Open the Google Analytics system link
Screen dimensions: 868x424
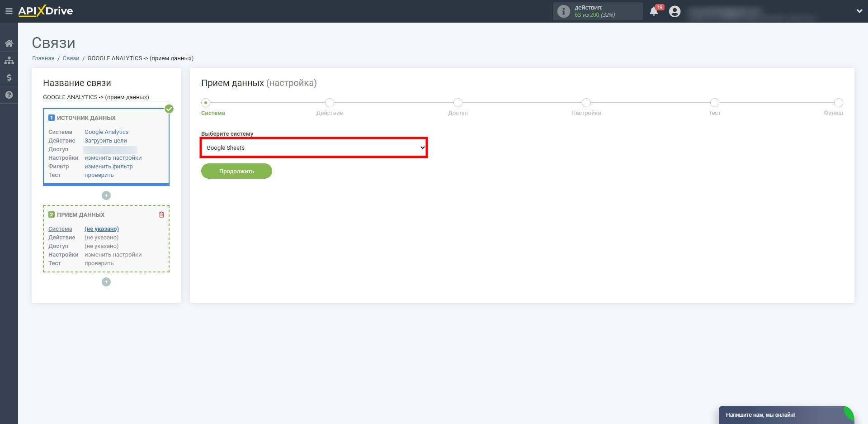click(x=106, y=132)
